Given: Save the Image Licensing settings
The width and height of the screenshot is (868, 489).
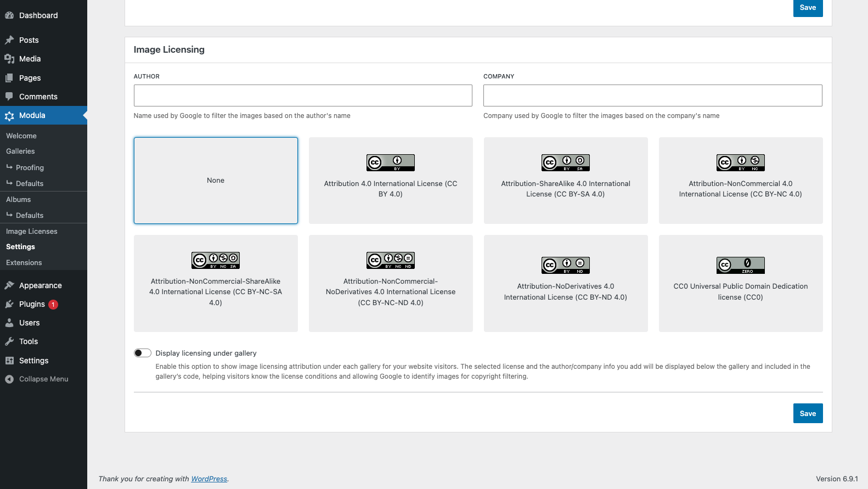Looking at the screenshot, I should pos(808,413).
